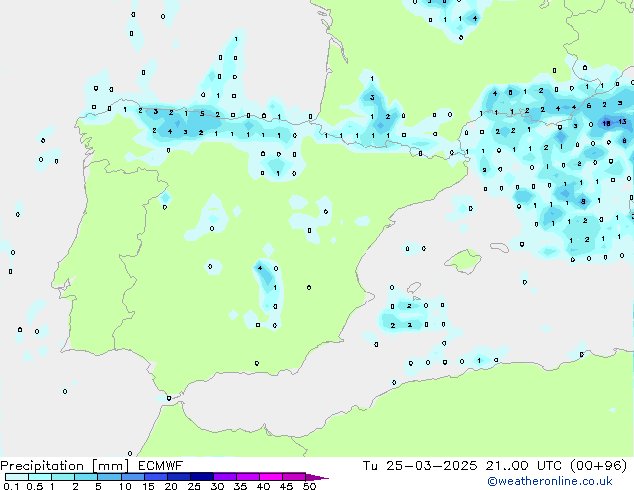The width and height of the screenshot is (634, 490).
Task: Click the '13' precipitation value on map
Action: coord(622,122)
